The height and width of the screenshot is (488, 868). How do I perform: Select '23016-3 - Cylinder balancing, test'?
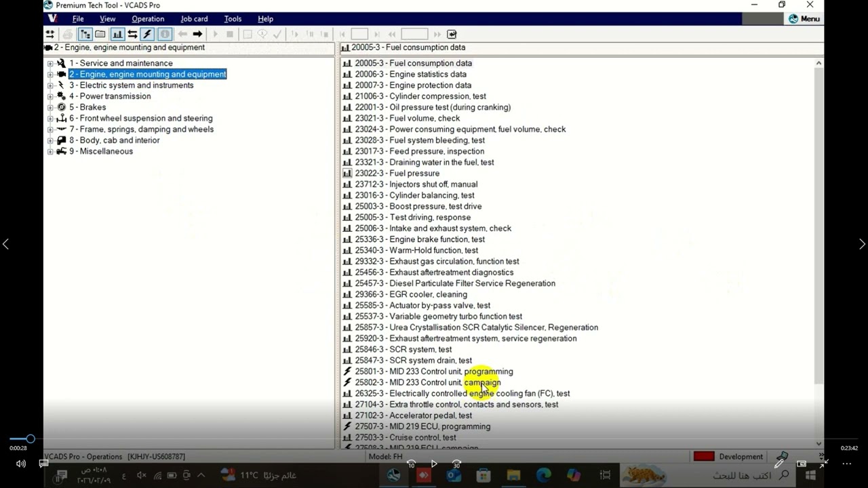[415, 195]
